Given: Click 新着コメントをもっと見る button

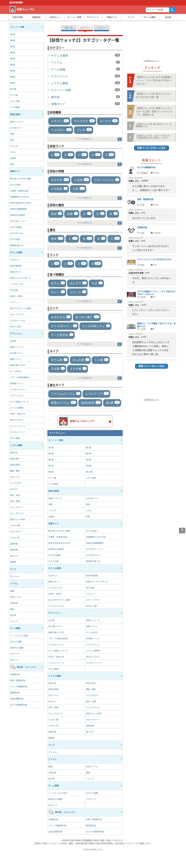Looking at the screenshot, I should (x=151, y=366).
